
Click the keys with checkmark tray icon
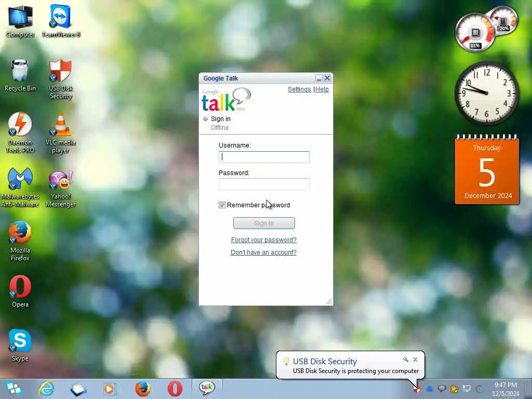click(454, 389)
